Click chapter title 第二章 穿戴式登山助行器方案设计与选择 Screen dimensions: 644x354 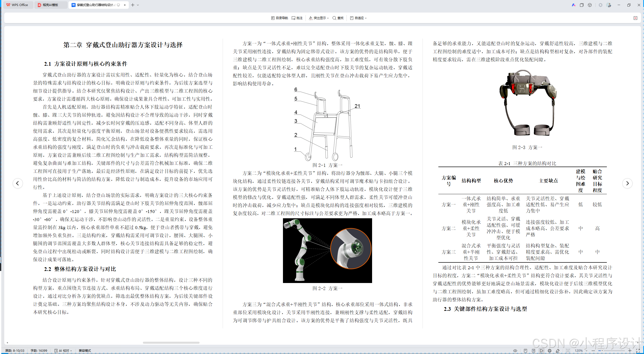click(123, 45)
